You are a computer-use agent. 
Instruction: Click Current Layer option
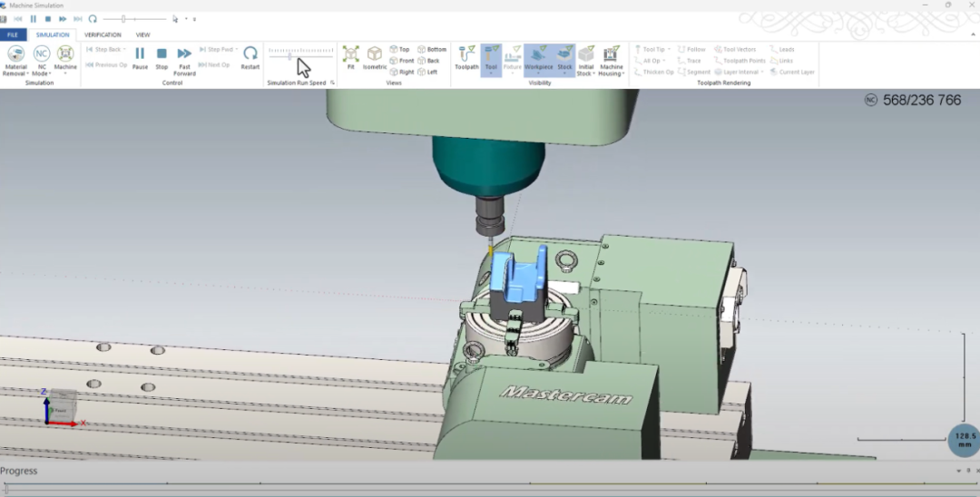[x=792, y=72]
